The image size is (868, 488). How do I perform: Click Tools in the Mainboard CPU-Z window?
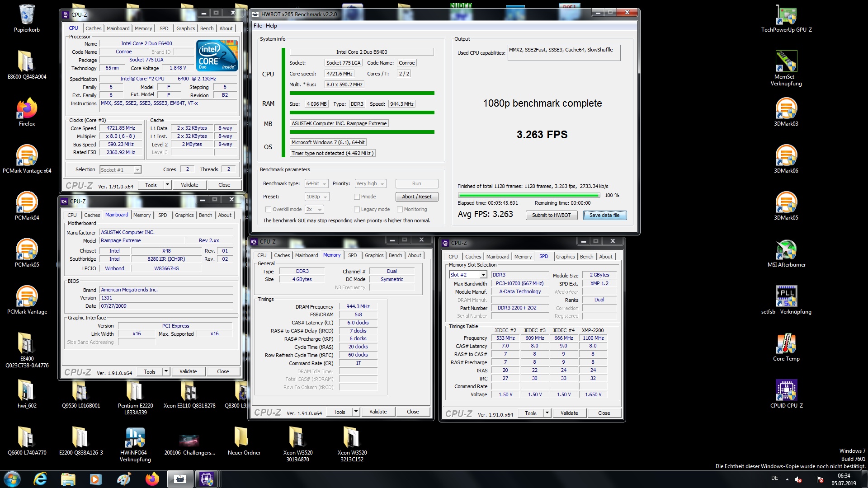(x=150, y=371)
